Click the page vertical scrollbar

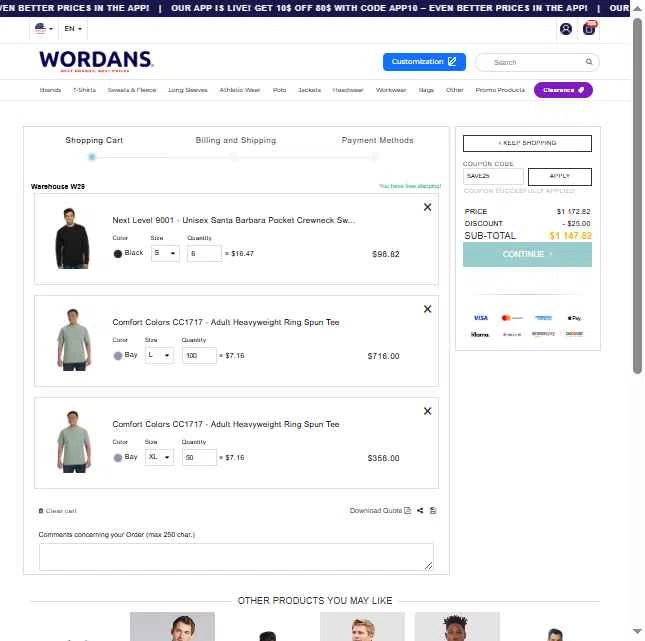point(637,195)
